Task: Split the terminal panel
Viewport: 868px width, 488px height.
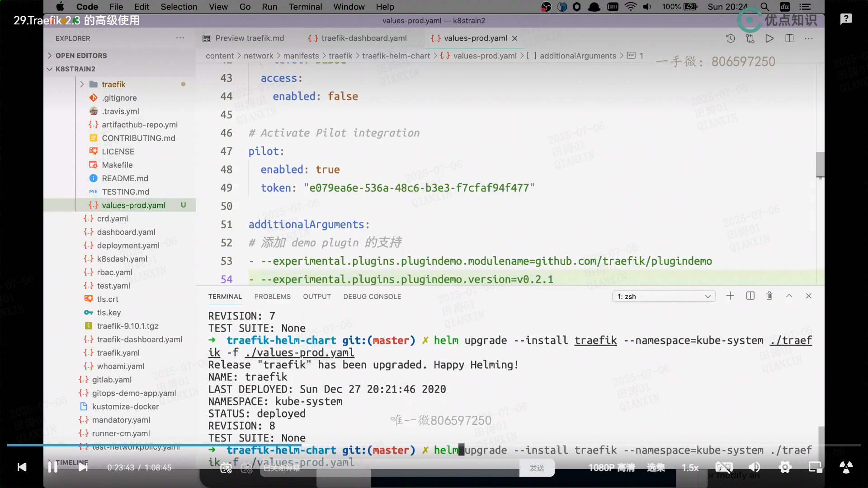Action: [750, 296]
